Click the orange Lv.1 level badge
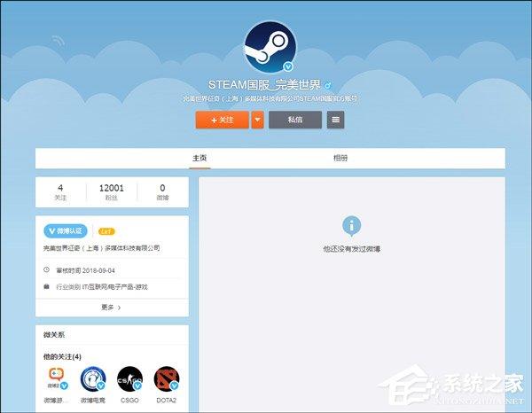Image resolution: width=532 pixels, height=413 pixels. 106,231
